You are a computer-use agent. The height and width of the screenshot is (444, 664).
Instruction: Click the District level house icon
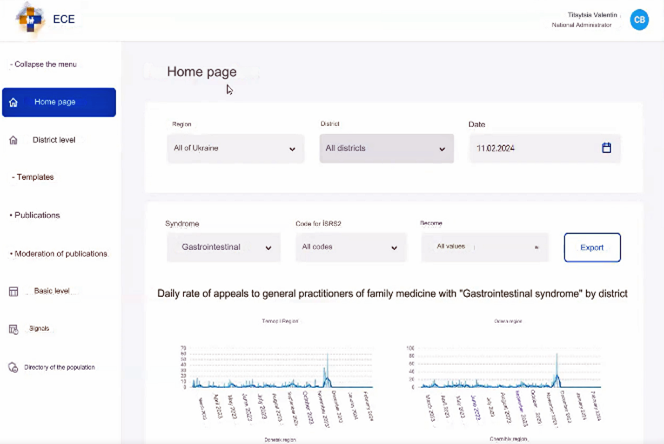click(x=13, y=140)
